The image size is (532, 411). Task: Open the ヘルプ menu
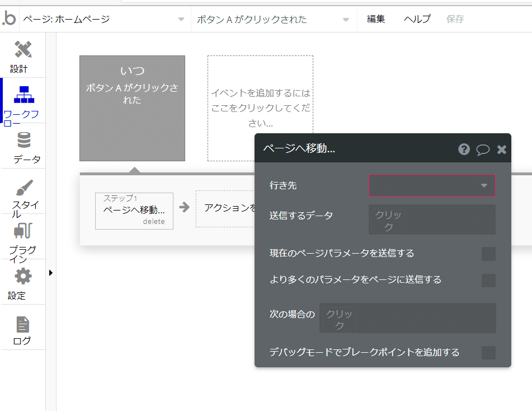coord(417,19)
